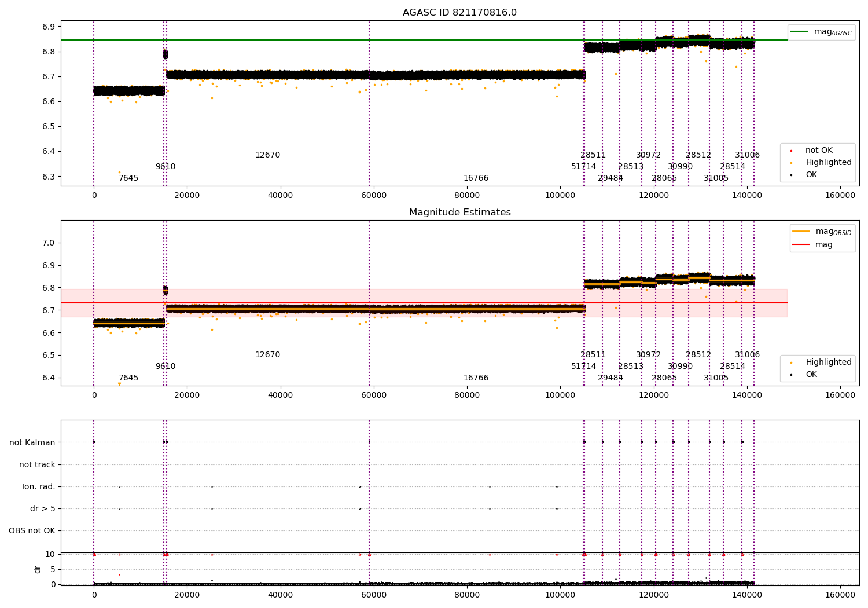Click the title 'AGASC ID 821170816.0'
Screen dimensions: 868x608
[x=459, y=13]
